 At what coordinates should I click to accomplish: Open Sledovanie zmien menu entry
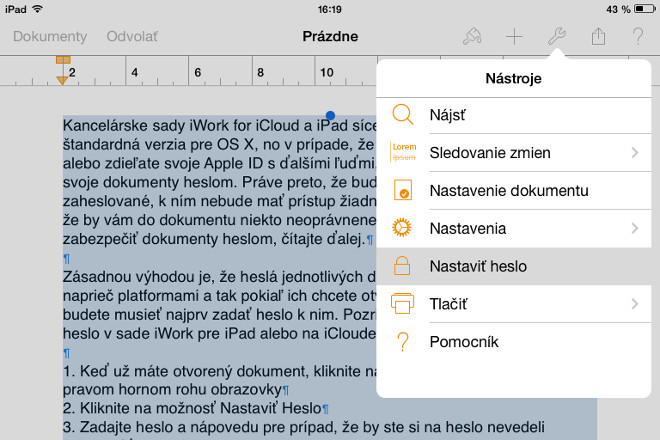514,152
